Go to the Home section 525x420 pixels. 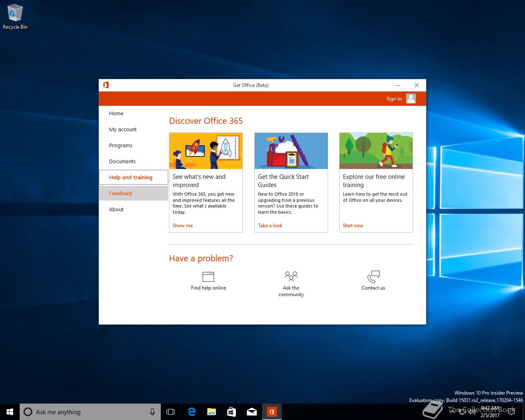pyautogui.click(x=133, y=114)
